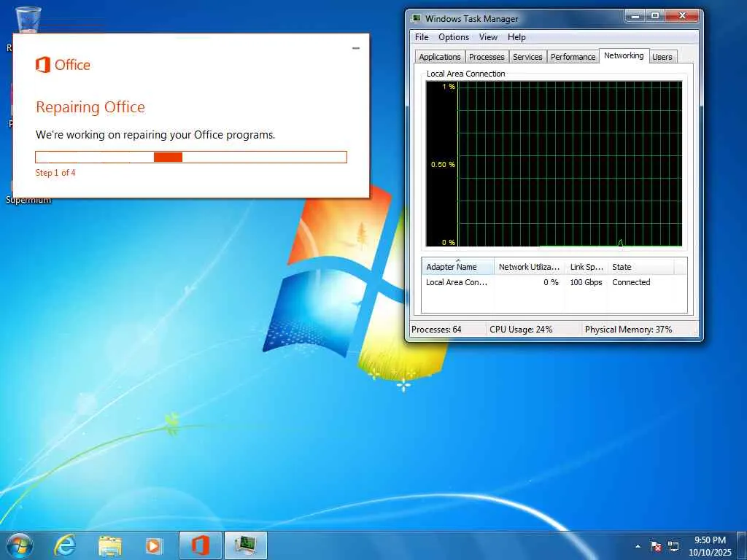The height and width of the screenshot is (560, 747).
Task: Click the clock showing 9:50 PM
Action: 710,540
